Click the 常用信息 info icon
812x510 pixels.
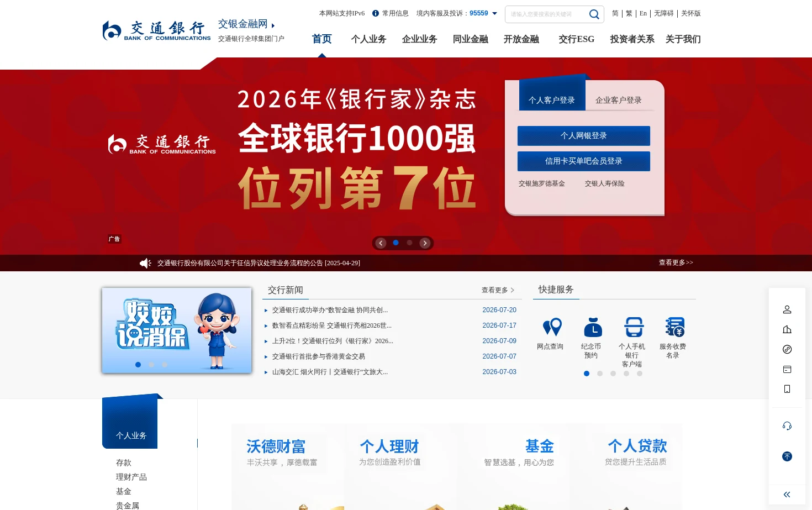pyautogui.click(x=376, y=13)
